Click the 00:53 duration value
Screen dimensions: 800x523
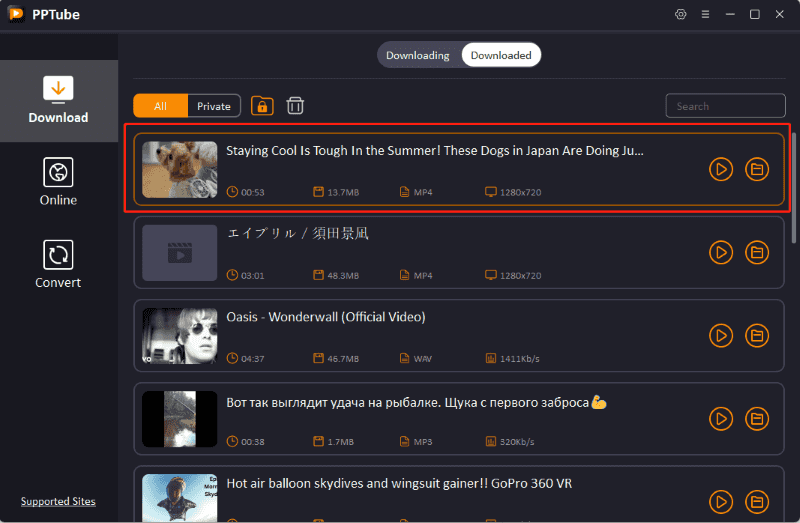point(253,192)
